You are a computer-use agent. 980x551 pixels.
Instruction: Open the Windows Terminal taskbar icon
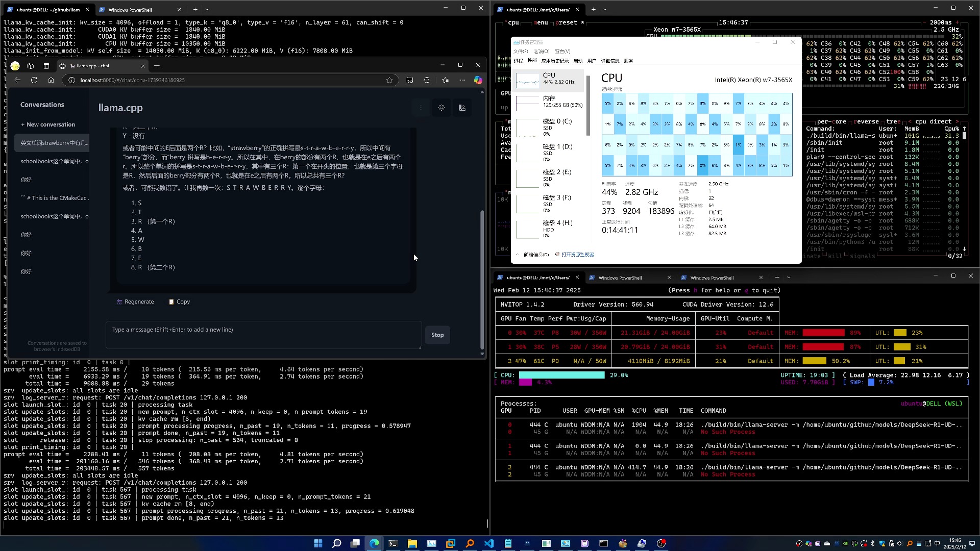393,543
